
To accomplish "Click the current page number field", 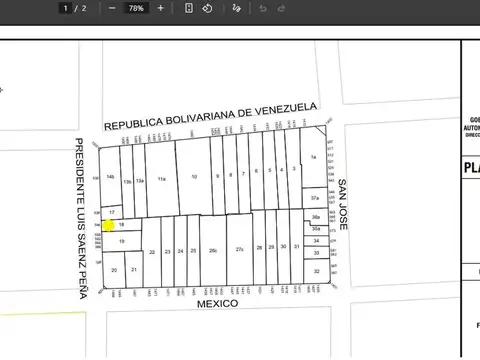I will tap(65, 8).
